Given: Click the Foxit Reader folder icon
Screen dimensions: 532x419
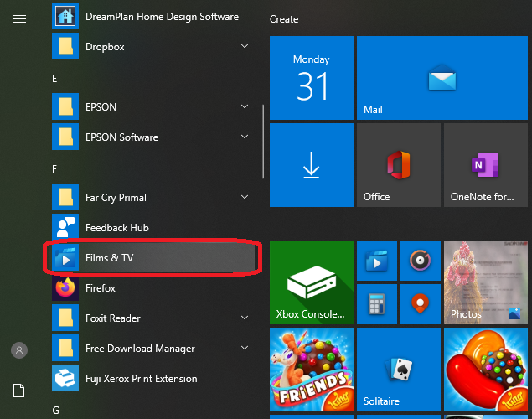Looking at the screenshot, I should (65, 318).
